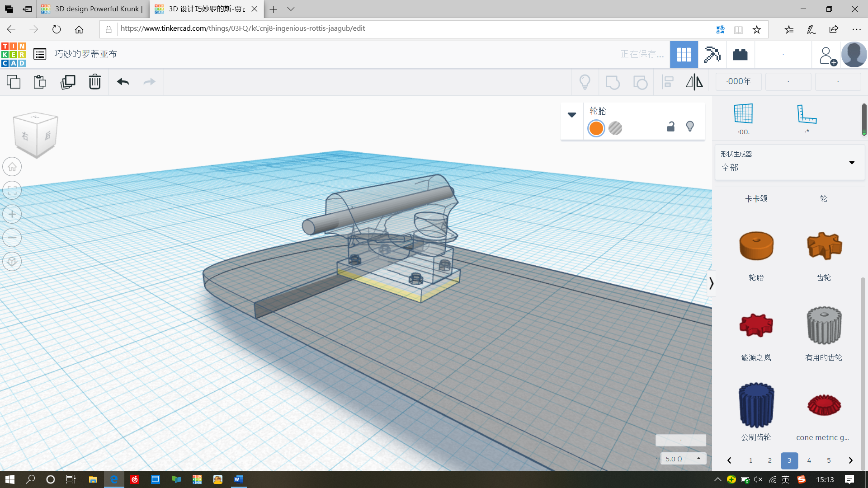
Task: Open the Blocks pickaxe mode
Action: (x=712, y=55)
